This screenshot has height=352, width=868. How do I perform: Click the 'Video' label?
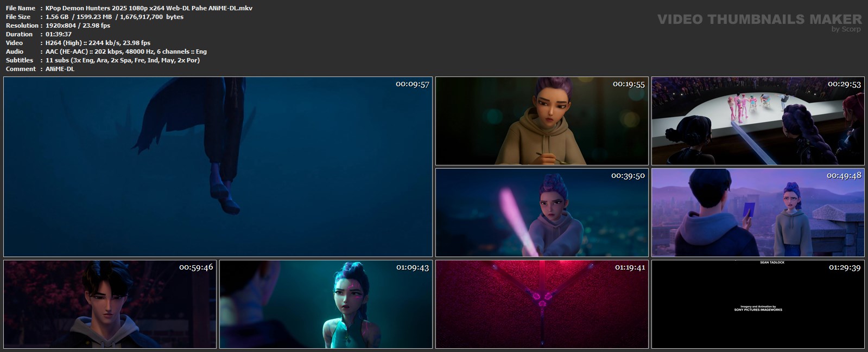[x=15, y=43]
